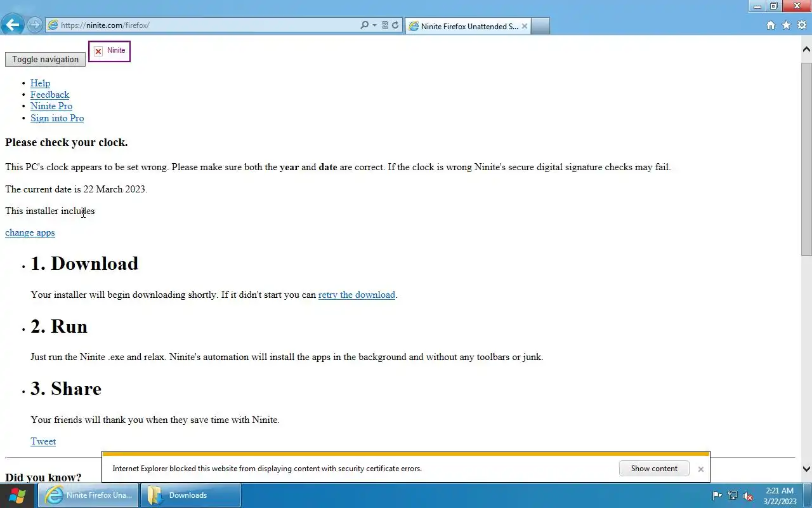Select the Ninite Firefox Unattended tab
This screenshot has width=812, height=508.
[x=468, y=26]
